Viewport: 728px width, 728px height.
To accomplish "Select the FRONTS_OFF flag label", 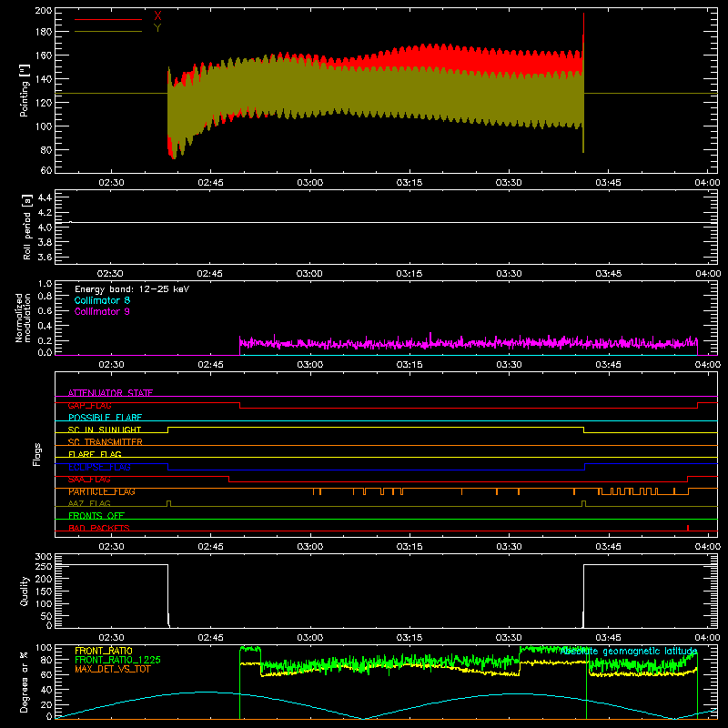I will pyautogui.click(x=96, y=516).
